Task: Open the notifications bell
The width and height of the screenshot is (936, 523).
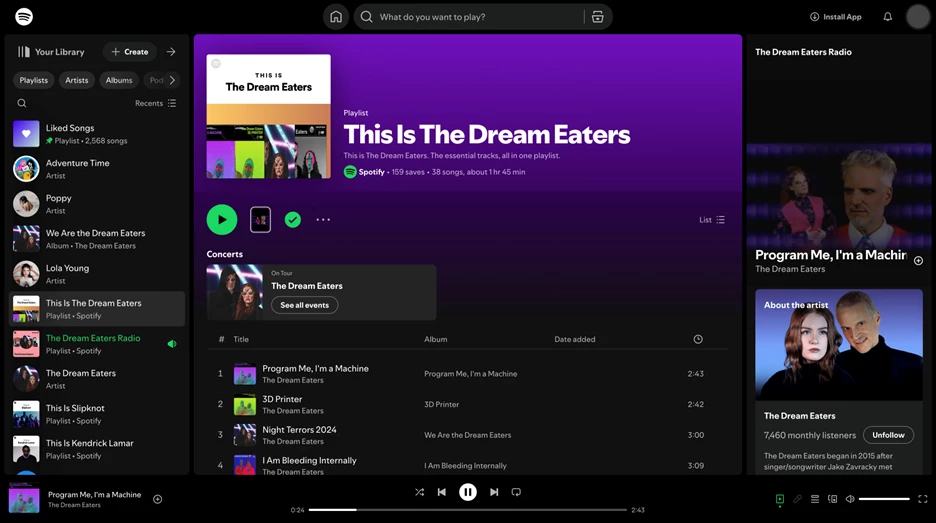Action: pyautogui.click(x=888, y=17)
